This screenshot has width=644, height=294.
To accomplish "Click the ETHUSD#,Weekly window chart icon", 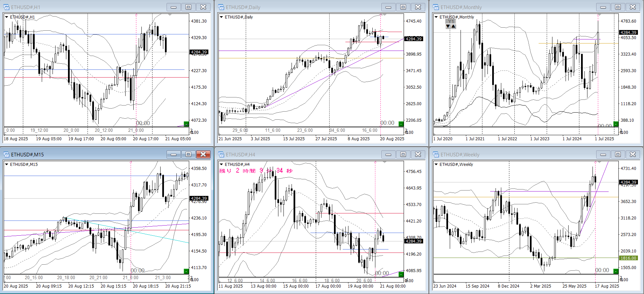I will [x=436, y=154].
